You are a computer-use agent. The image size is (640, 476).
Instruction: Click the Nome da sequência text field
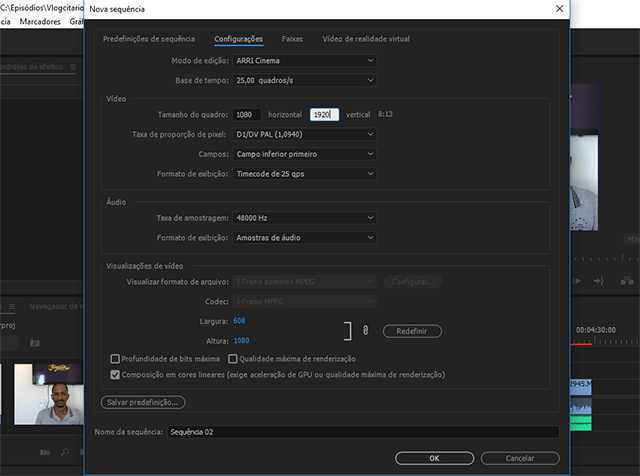(x=360, y=432)
